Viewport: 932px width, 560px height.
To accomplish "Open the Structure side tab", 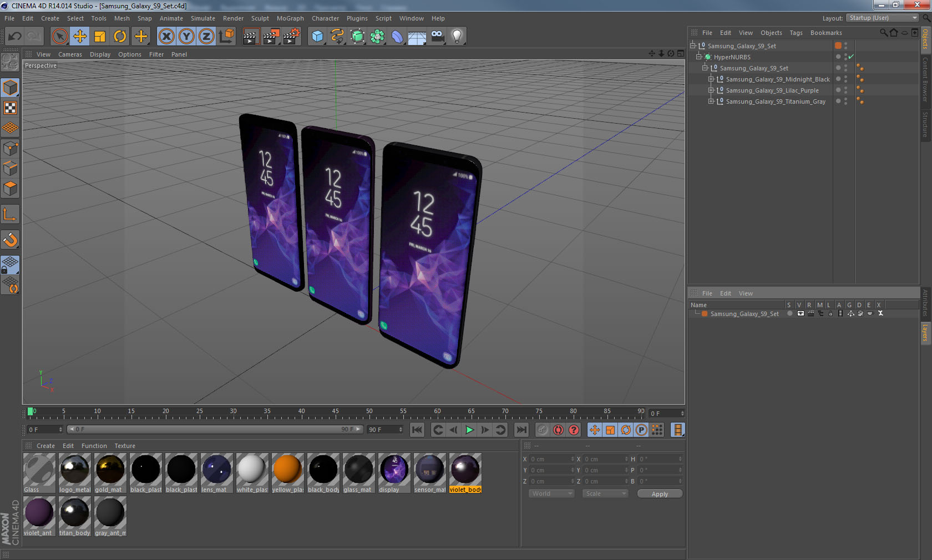I will [925, 124].
